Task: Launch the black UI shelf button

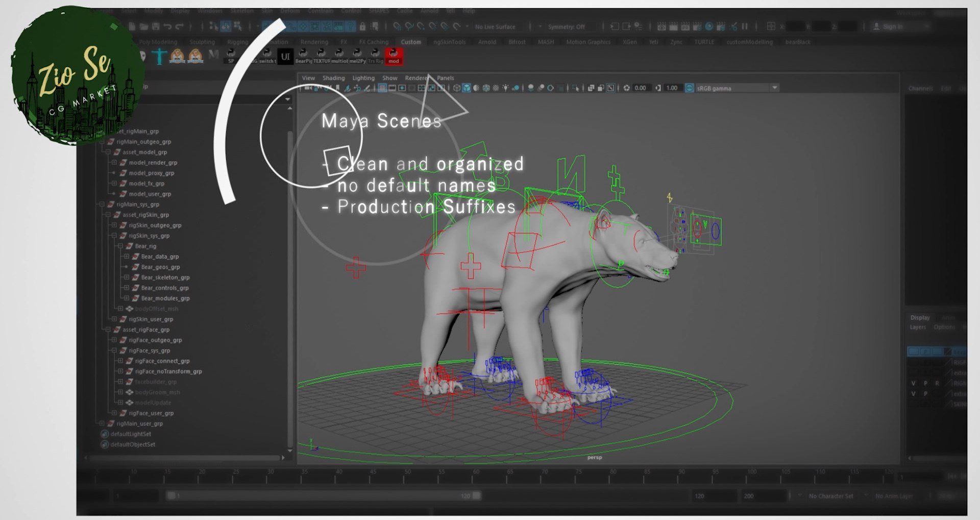Action: (x=285, y=56)
